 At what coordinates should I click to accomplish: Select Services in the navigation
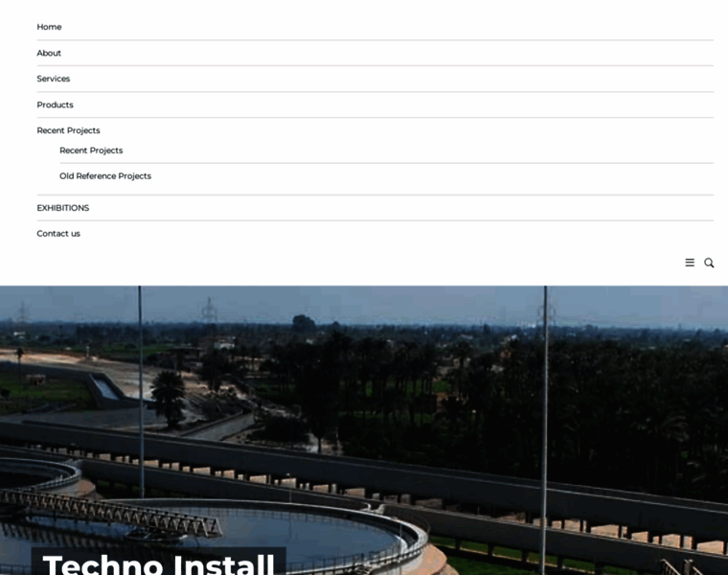pos(54,79)
